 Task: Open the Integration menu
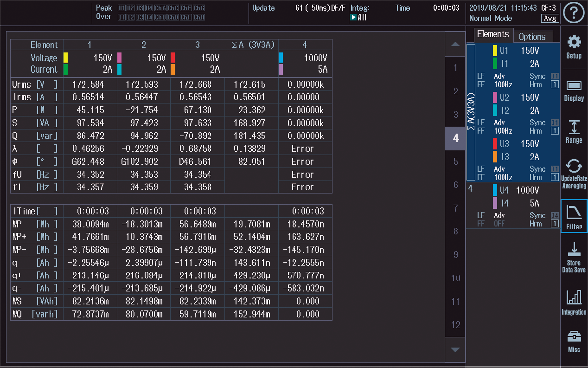tap(574, 302)
